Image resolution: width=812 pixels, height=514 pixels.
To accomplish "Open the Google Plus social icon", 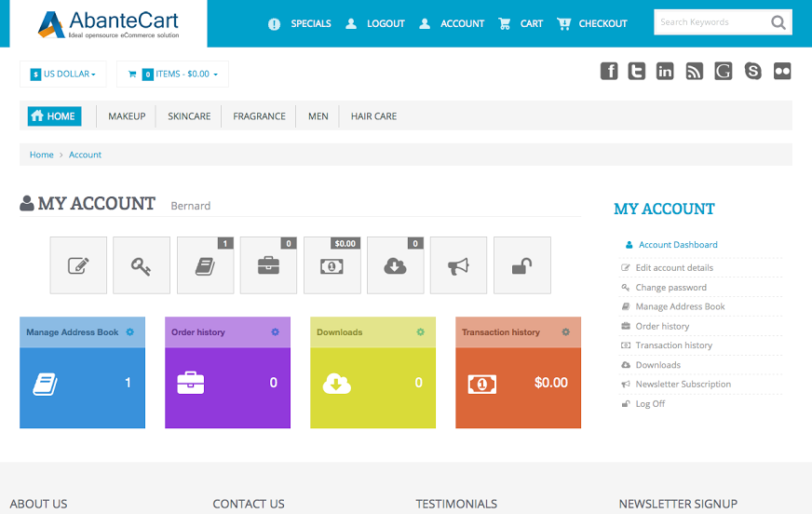I will 723,71.
